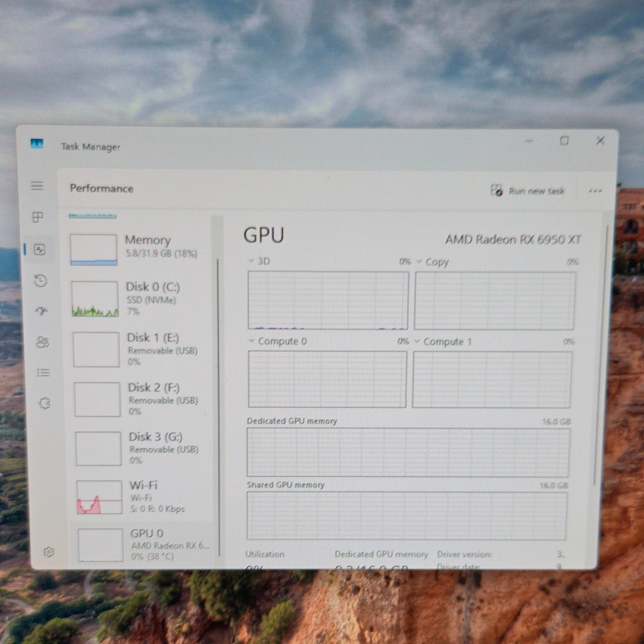Image resolution: width=644 pixels, height=644 pixels.
Task: Click the Dedicated GPU memory graph
Action: pyautogui.click(x=408, y=452)
